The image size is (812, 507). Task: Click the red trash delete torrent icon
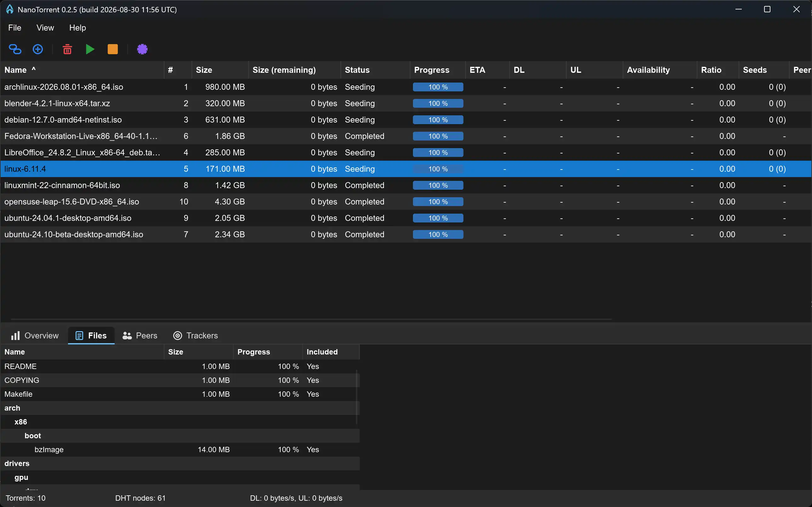[67, 49]
